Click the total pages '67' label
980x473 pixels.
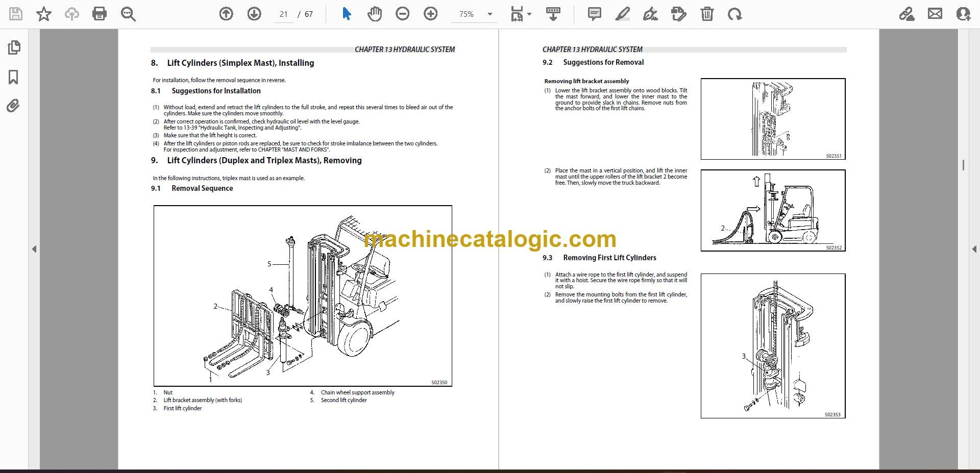[308, 14]
